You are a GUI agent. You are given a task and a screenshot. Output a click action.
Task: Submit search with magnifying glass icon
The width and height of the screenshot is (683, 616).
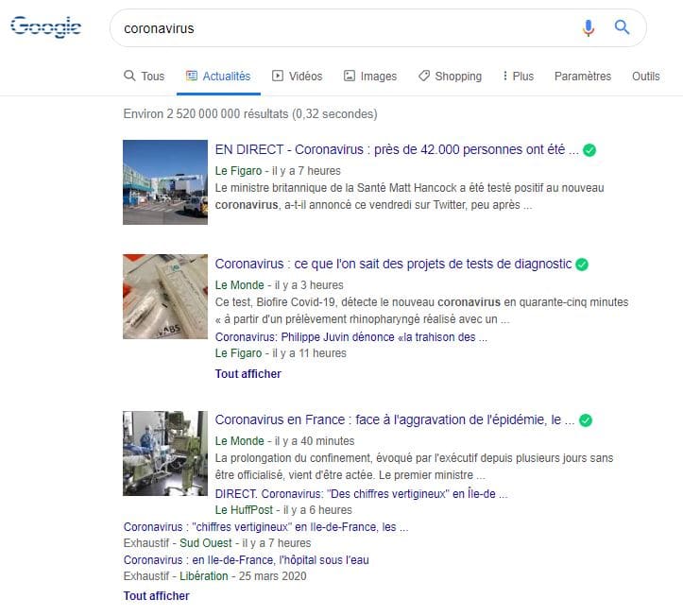pyautogui.click(x=622, y=27)
